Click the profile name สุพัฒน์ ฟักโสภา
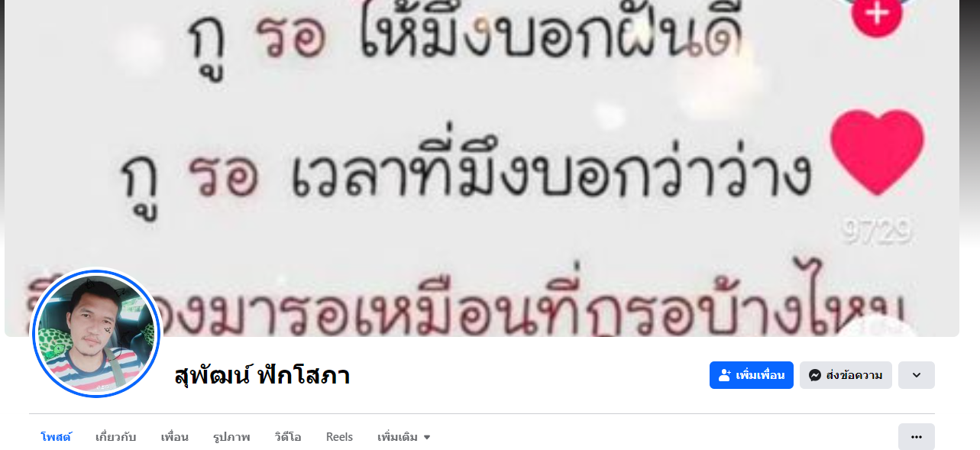980x450 pixels. click(262, 376)
